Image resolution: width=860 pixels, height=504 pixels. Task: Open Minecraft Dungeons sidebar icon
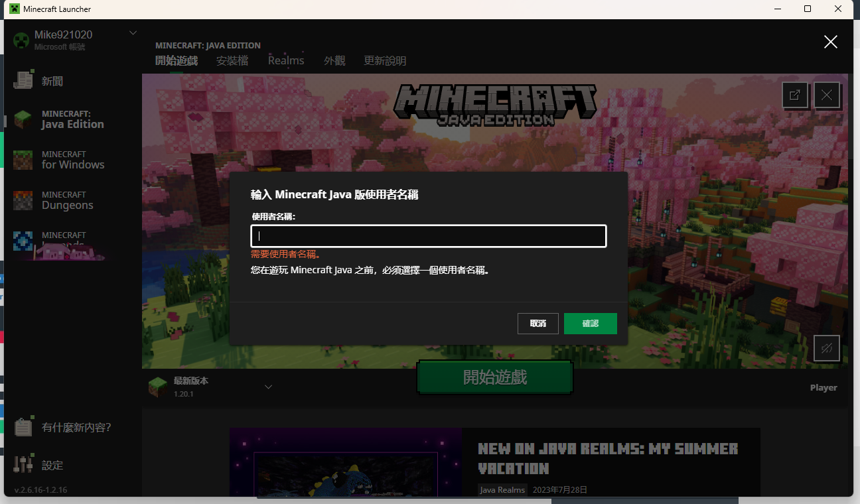[23, 200]
